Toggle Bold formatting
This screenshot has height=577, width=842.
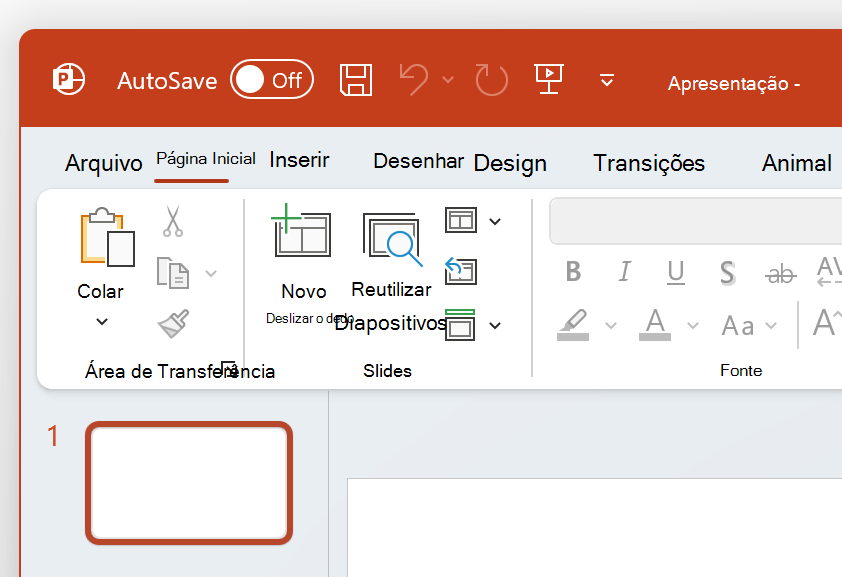tap(573, 272)
